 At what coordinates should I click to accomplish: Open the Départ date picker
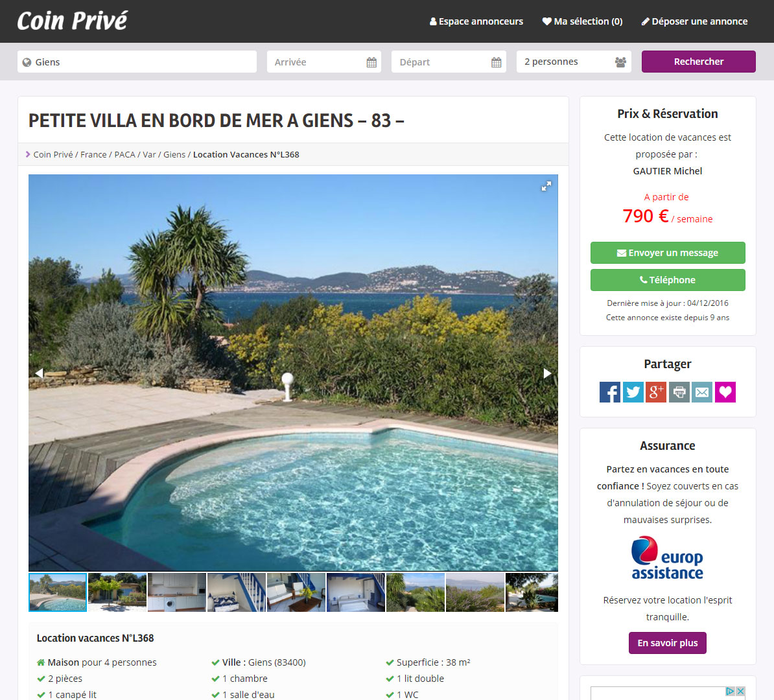pos(449,62)
